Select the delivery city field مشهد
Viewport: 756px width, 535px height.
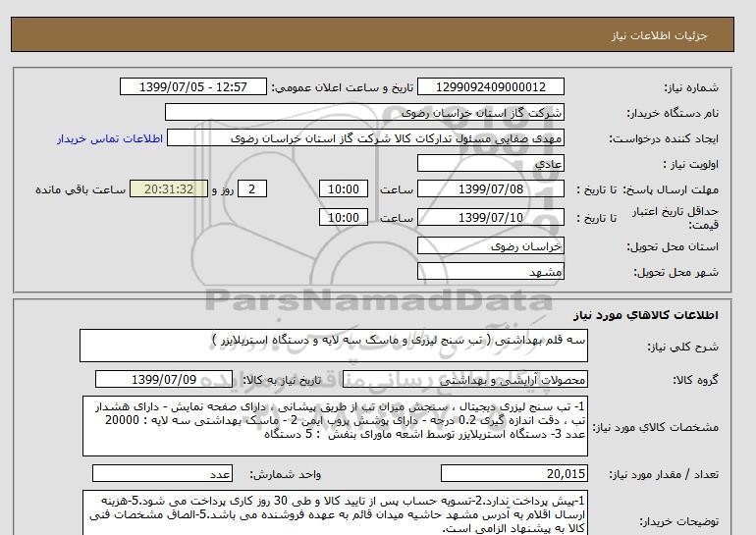pyautogui.click(x=490, y=271)
